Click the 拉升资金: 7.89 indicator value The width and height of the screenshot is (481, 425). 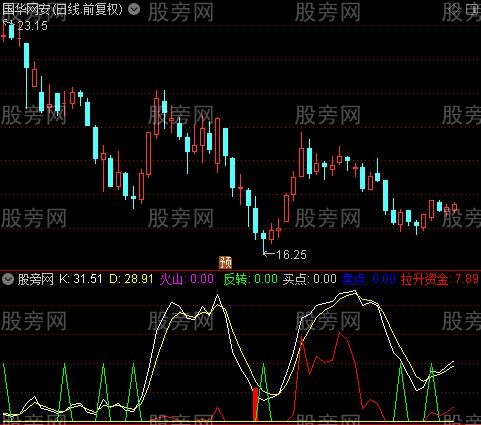[440, 279]
